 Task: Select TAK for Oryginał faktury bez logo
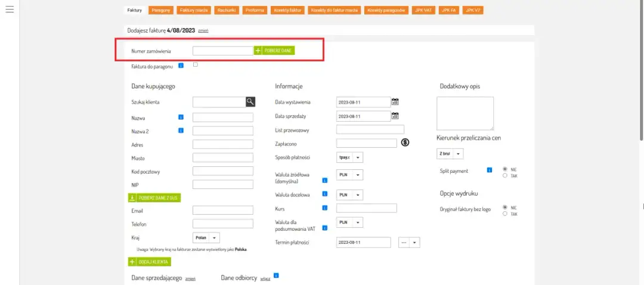506,213
